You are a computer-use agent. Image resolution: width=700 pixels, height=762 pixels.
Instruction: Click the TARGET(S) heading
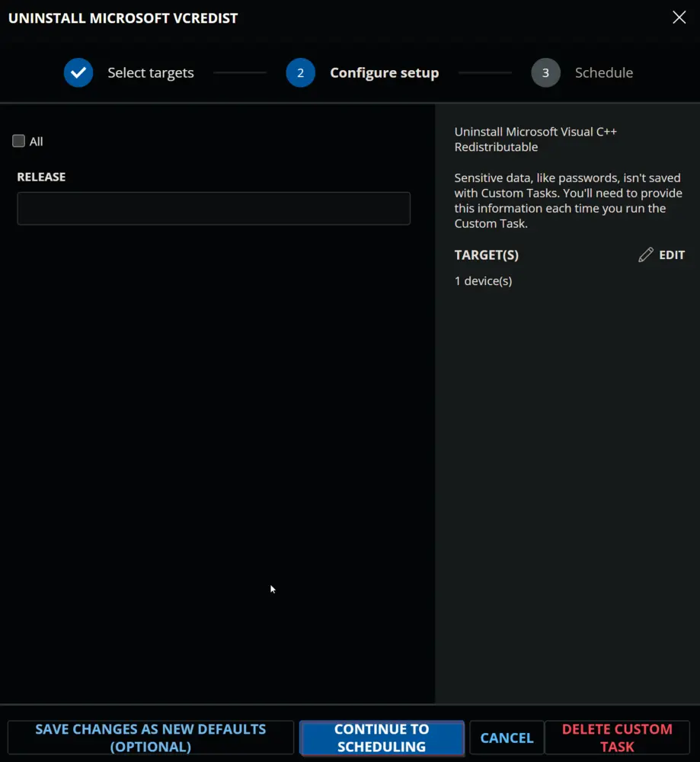486,255
